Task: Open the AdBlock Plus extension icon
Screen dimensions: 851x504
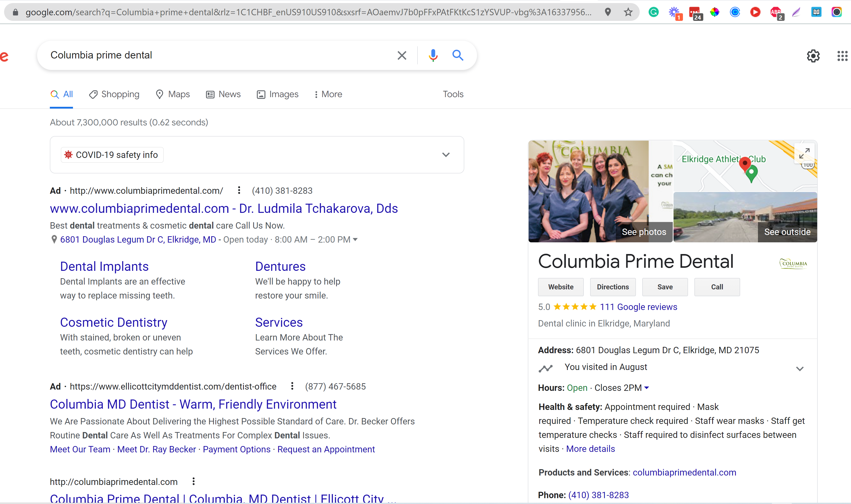Action: point(775,12)
